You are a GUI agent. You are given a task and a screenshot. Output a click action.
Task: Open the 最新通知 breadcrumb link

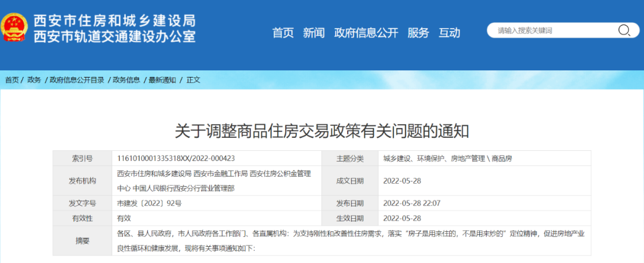coord(162,80)
